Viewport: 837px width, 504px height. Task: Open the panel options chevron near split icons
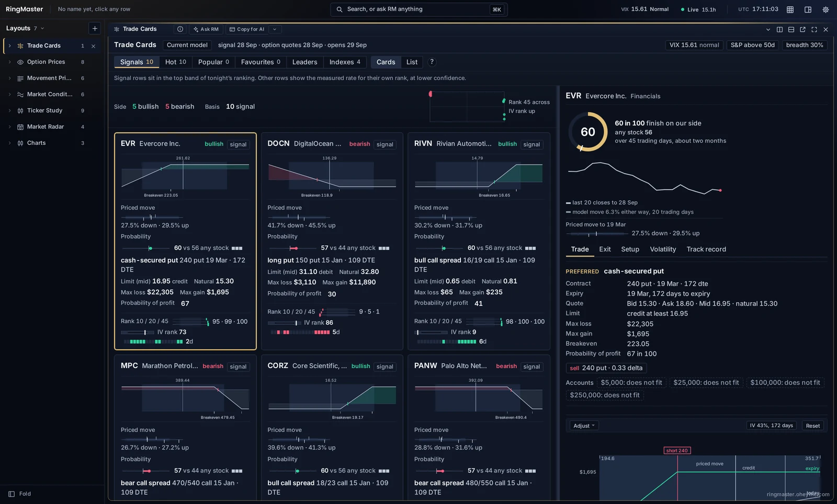[x=768, y=29]
